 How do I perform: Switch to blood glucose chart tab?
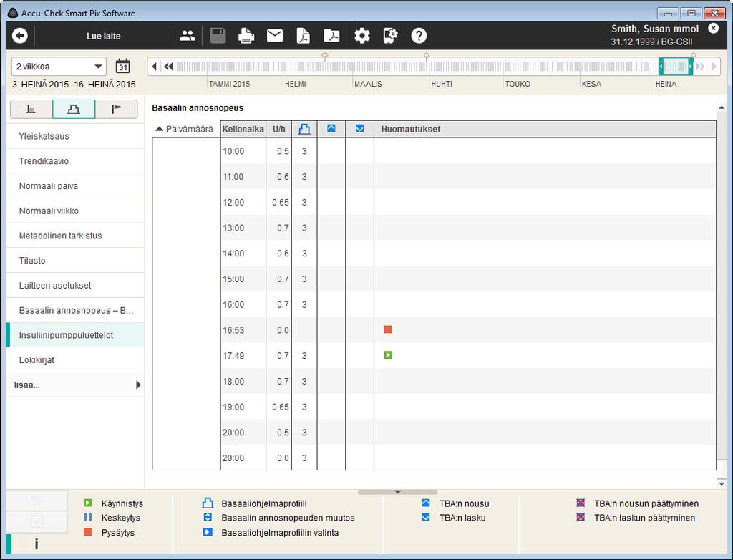point(31,110)
